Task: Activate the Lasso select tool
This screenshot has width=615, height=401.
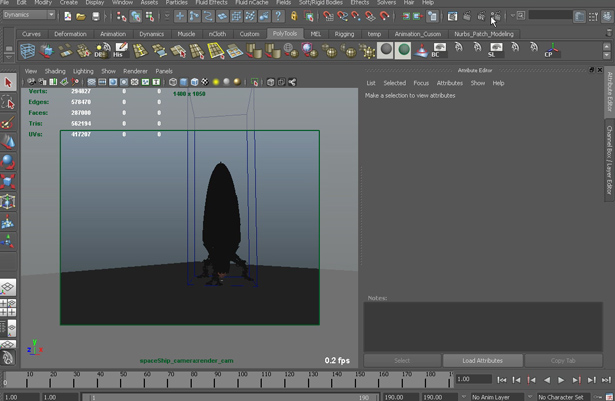Action: [8, 102]
